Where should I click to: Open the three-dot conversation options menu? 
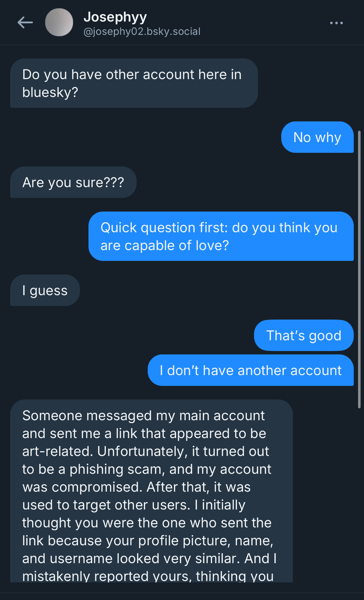pos(336,23)
